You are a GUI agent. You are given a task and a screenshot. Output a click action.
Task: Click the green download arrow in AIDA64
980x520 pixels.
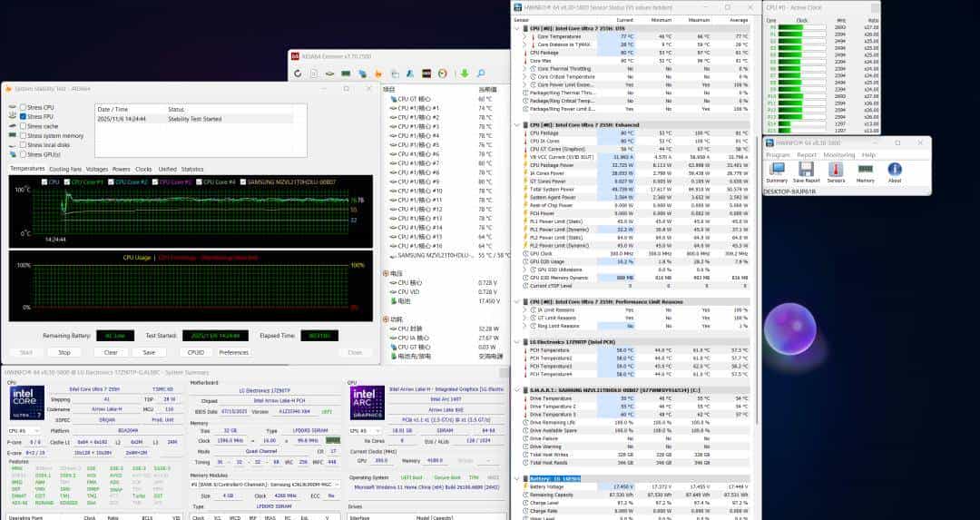(465, 74)
